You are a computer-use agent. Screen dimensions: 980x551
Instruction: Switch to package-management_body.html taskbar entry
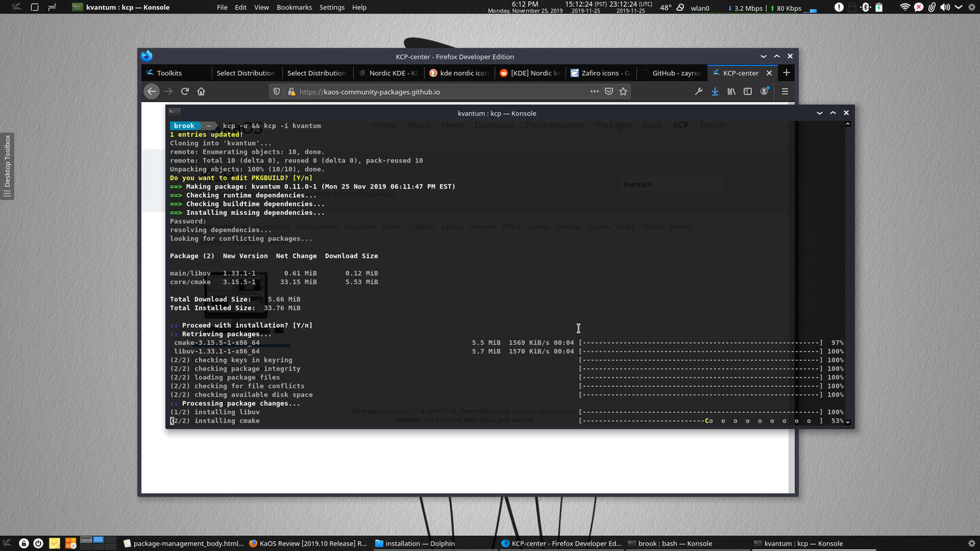pos(183,544)
